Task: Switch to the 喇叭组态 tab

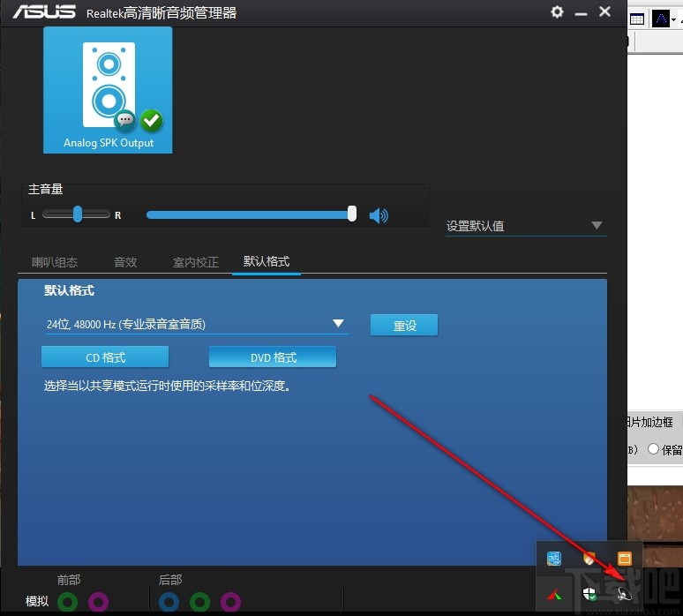Action: tap(55, 262)
